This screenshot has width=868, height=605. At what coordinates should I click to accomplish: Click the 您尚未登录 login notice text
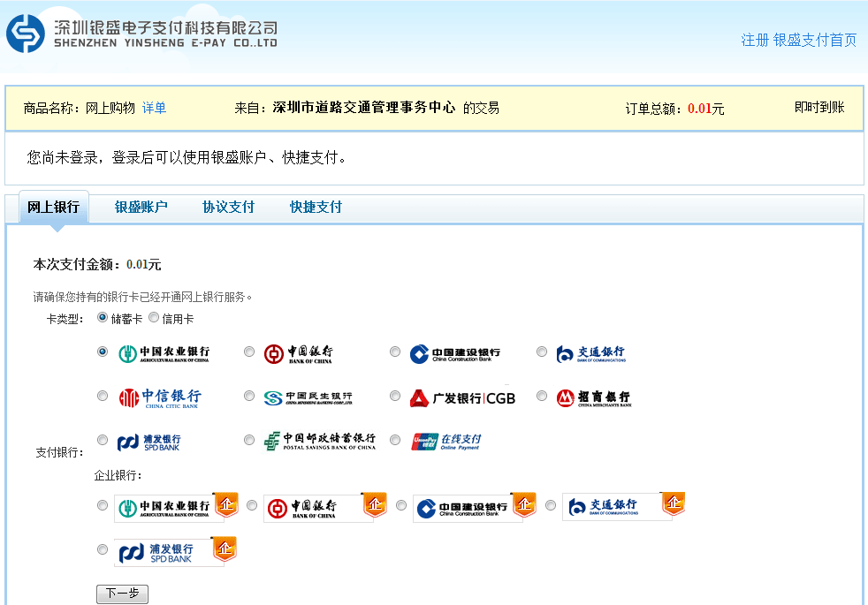[x=187, y=157]
